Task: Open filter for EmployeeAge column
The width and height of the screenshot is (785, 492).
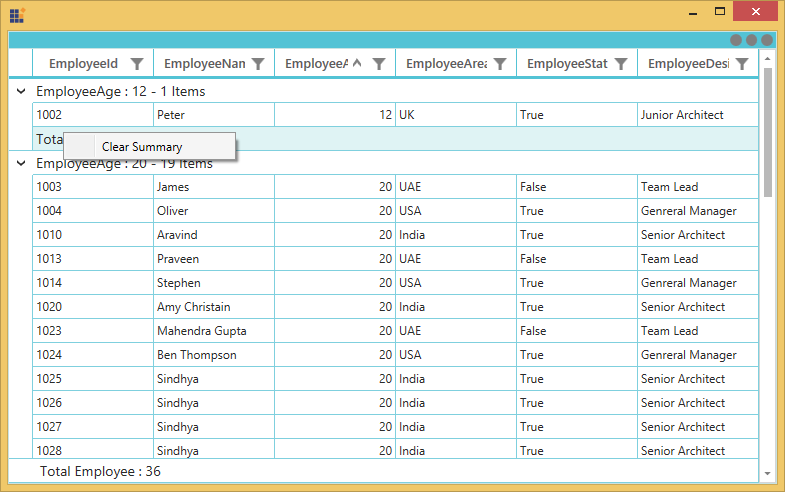Action: pyautogui.click(x=379, y=64)
